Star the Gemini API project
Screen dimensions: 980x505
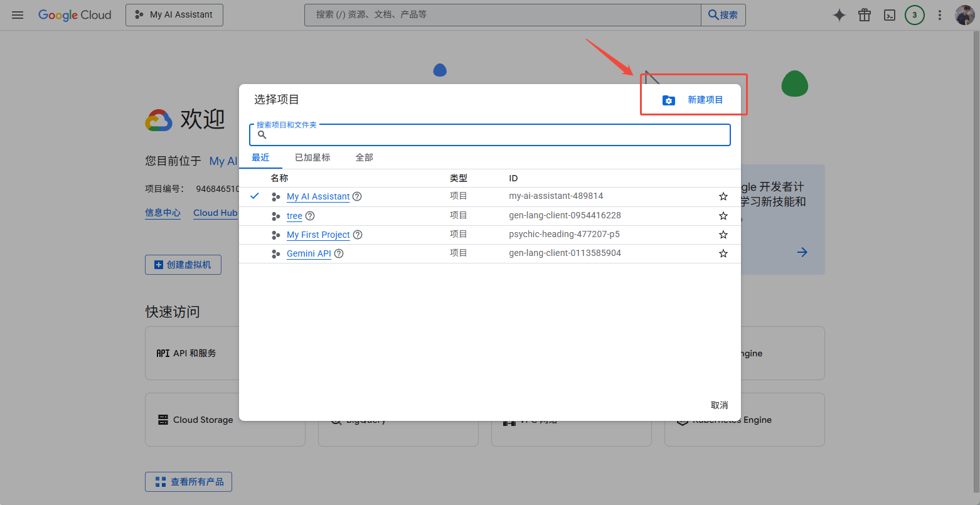(723, 253)
